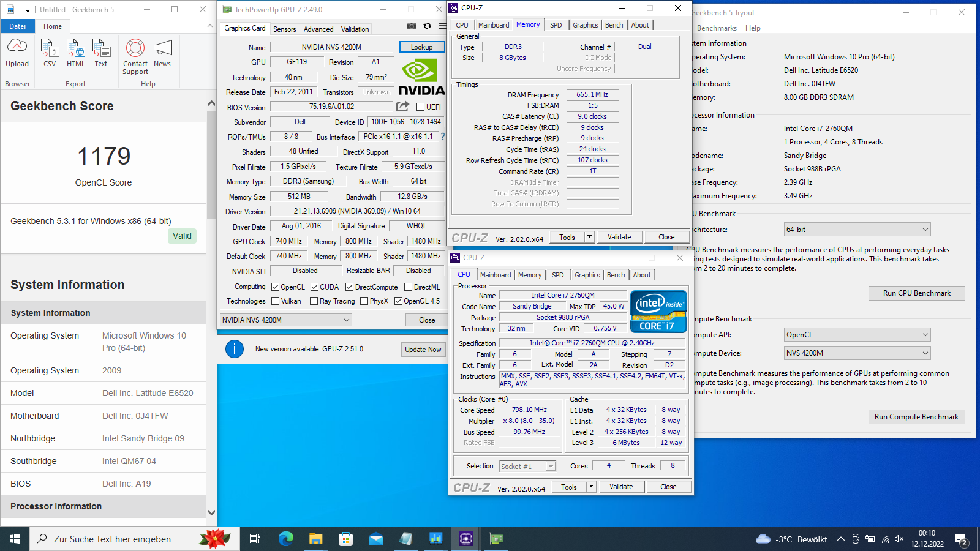Image resolution: width=980 pixels, height=551 pixels.
Task: Open Geekbench quick access toolbar dropdown arrow
Action: (28, 10)
